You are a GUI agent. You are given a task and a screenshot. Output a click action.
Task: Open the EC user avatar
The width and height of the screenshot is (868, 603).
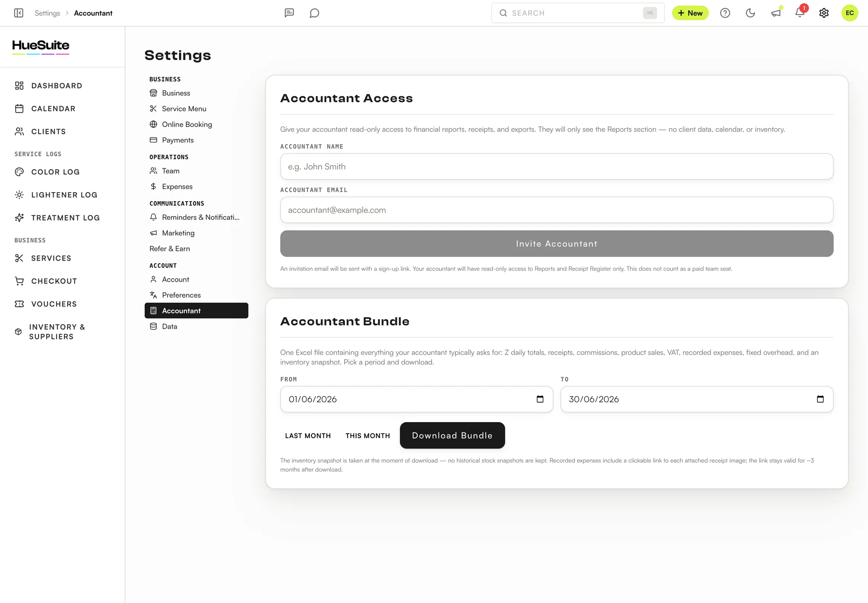(x=850, y=13)
